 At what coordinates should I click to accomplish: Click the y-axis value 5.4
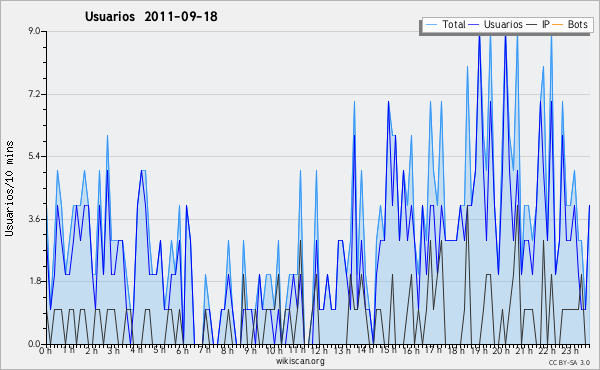[x=34, y=156]
